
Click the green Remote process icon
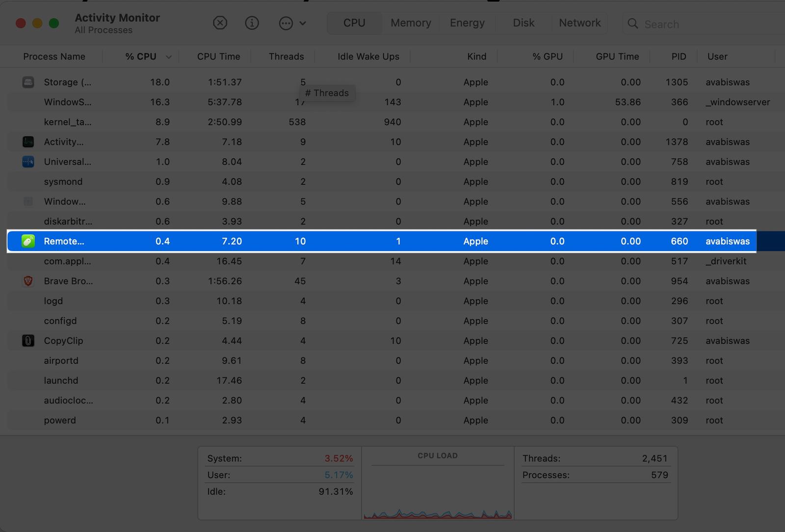pyautogui.click(x=28, y=241)
